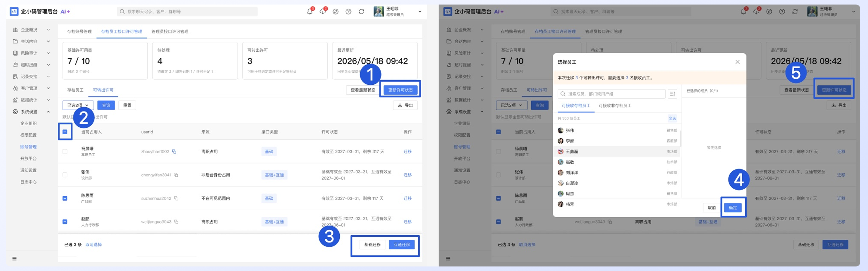Collapse the sidebar with the left screenshot hamburger icon
Viewport: 868px width, 271px height.
pyautogui.click(x=14, y=259)
